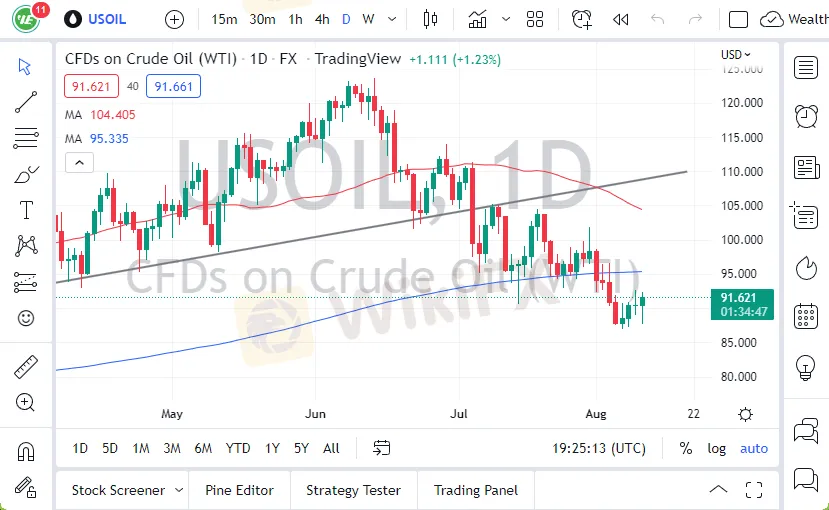Open the Strategy Tester tab
The image size is (829, 510).
click(x=353, y=490)
